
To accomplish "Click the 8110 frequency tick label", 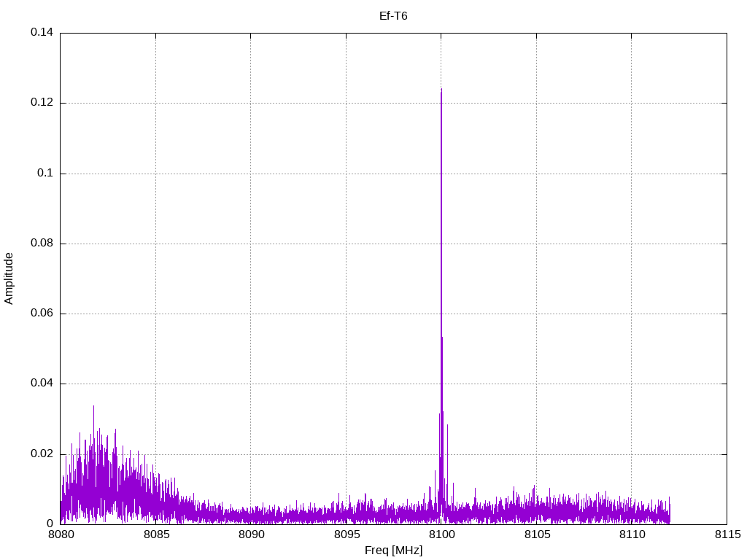I will [632, 535].
